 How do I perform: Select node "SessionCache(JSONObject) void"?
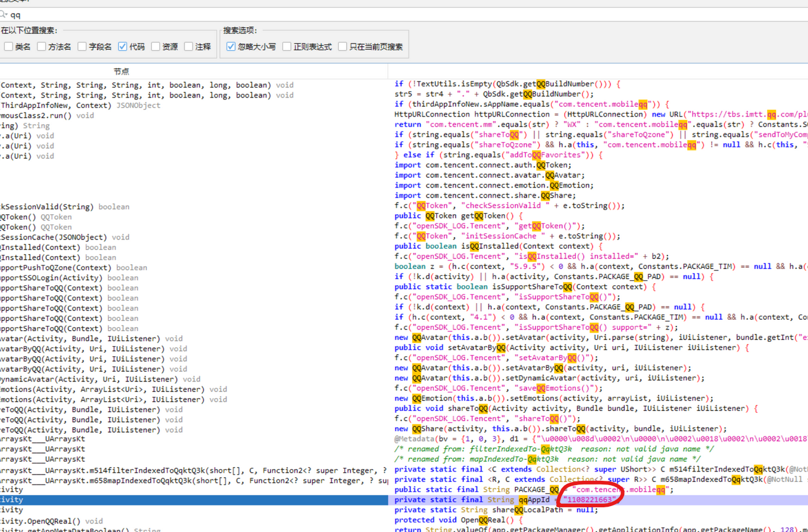pos(65,237)
